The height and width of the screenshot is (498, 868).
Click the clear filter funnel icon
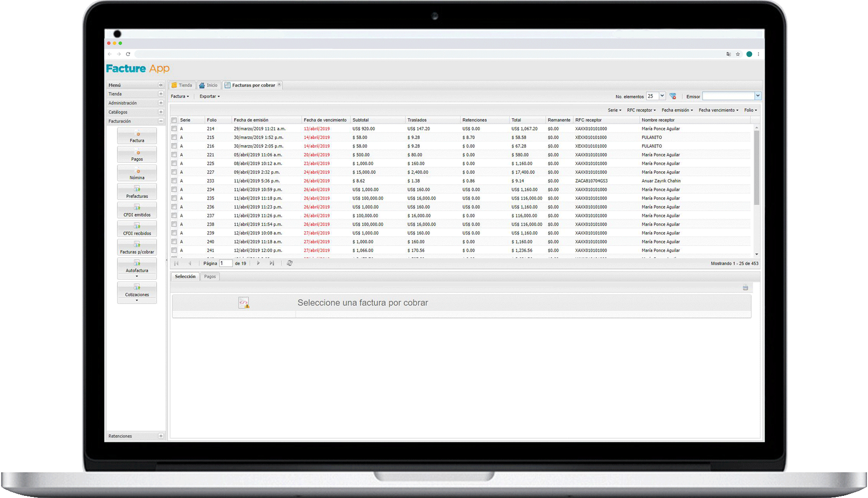click(x=673, y=96)
